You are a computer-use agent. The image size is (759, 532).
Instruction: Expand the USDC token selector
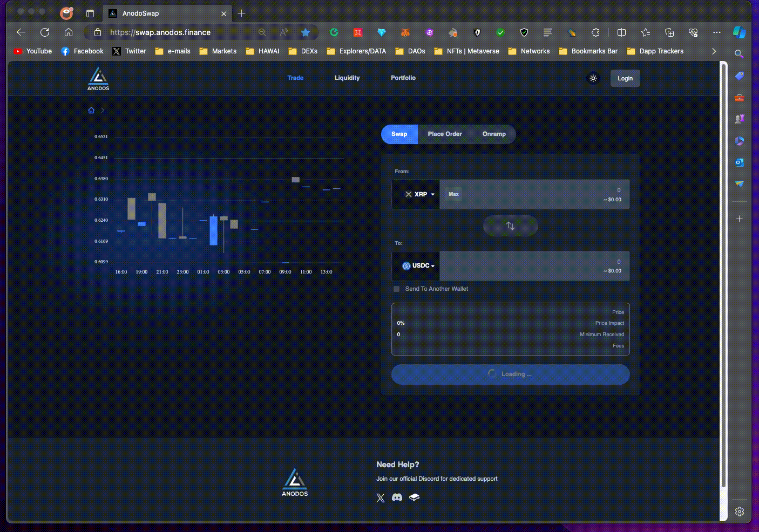point(419,266)
